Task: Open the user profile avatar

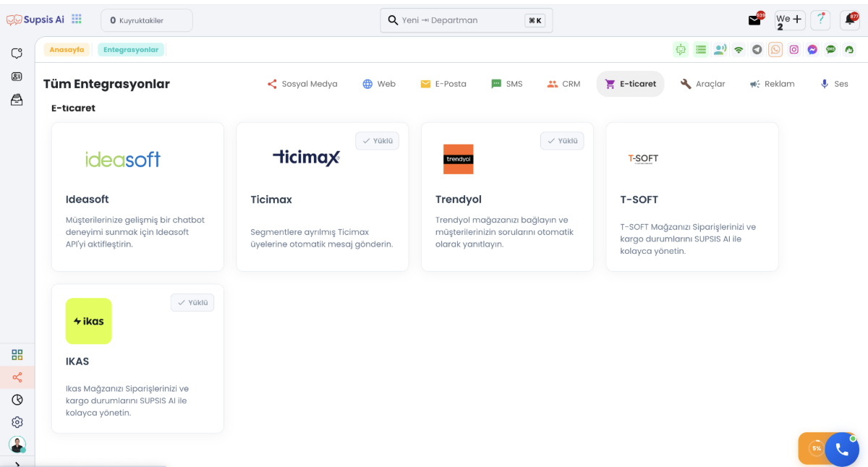Action: (x=17, y=445)
